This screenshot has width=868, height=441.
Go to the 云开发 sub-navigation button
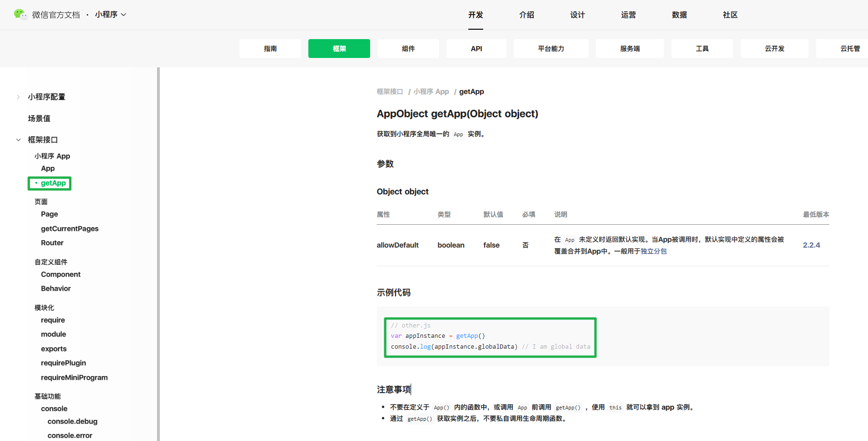click(775, 49)
